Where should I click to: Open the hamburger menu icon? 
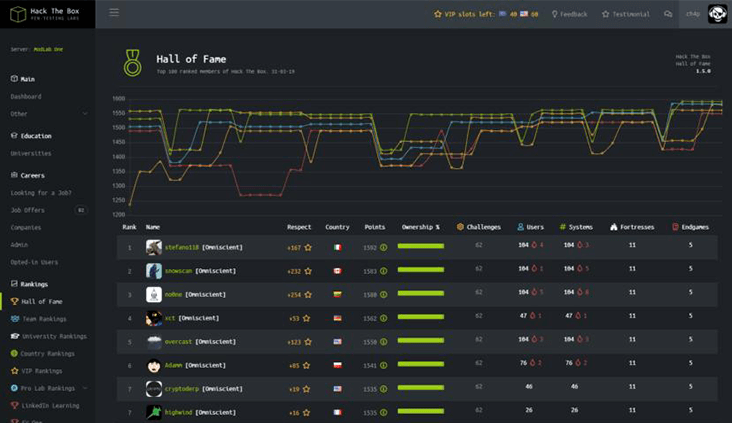tap(114, 13)
